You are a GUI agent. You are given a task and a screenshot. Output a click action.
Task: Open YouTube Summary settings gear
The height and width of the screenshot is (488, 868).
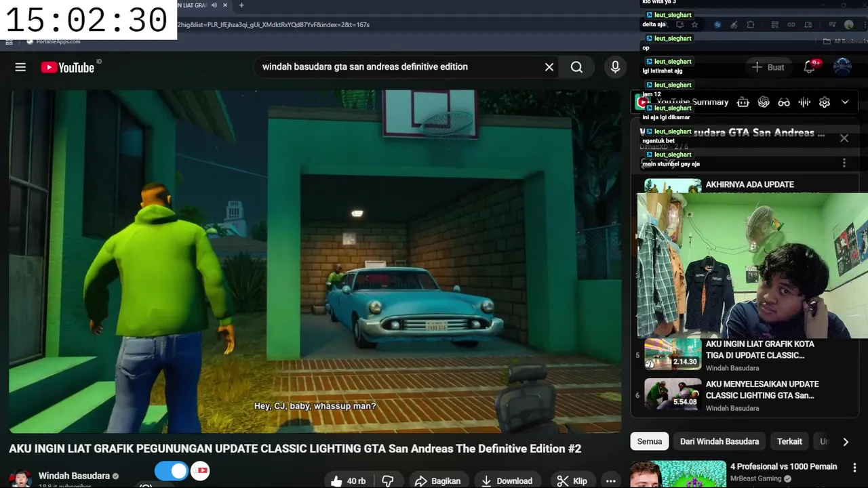825,102
